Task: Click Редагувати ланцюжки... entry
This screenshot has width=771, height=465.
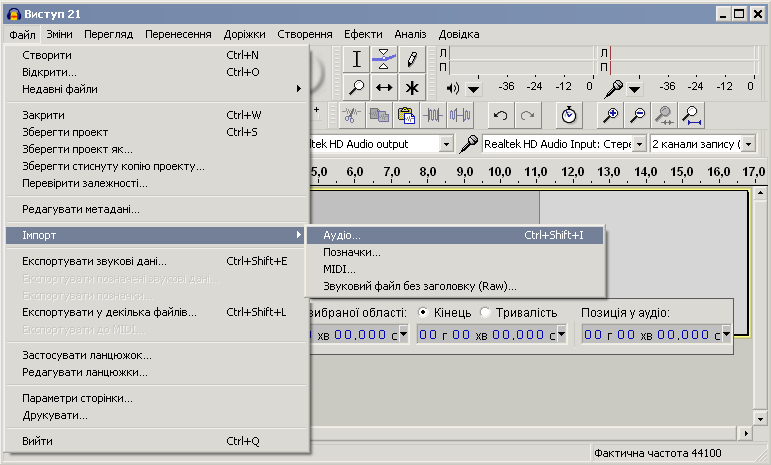Action: 157,372
